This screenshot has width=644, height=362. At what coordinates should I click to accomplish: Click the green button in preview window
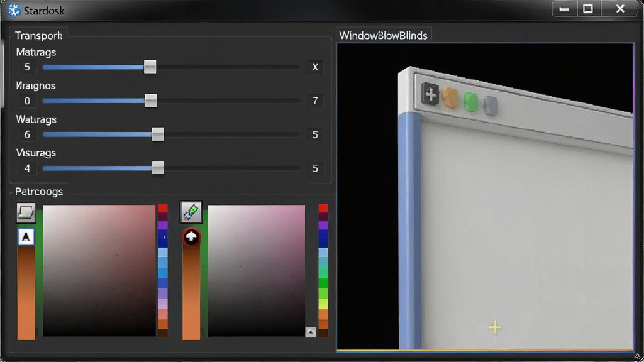[470, 102]
